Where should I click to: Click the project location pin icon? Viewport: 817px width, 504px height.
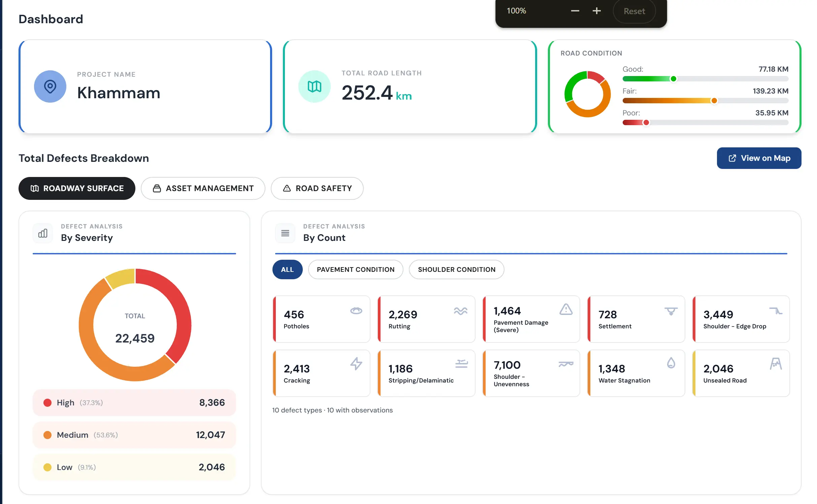tap(50, 86)
